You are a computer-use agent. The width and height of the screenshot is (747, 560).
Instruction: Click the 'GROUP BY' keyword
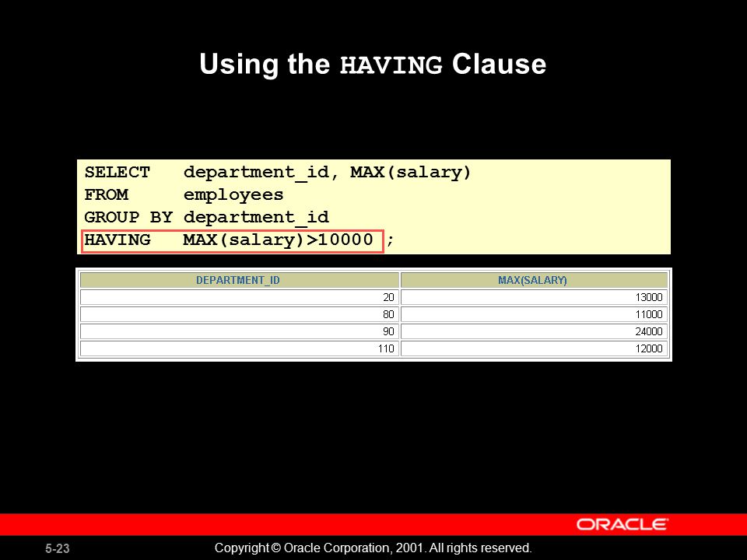pyautogui.click(x=128, y=217)
